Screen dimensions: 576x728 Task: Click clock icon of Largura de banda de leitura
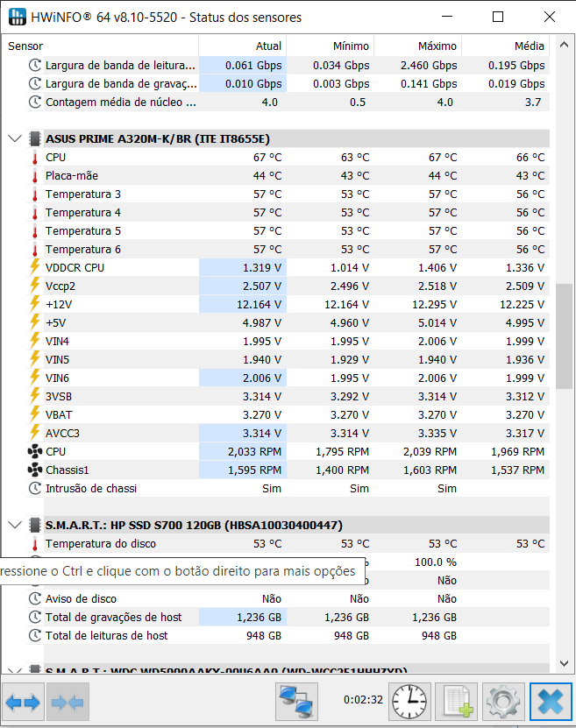point(35,66)
